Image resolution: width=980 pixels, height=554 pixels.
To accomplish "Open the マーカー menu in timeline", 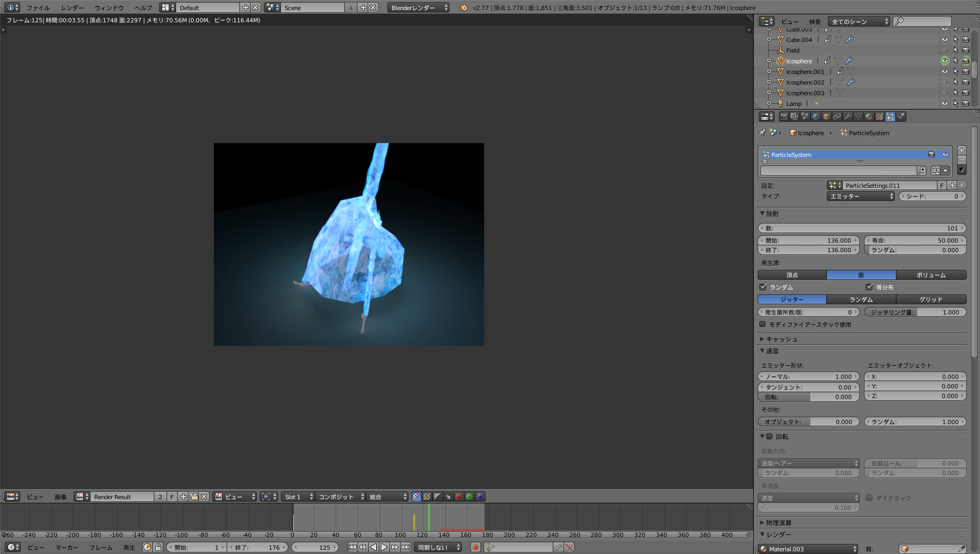I will [67, 547].
